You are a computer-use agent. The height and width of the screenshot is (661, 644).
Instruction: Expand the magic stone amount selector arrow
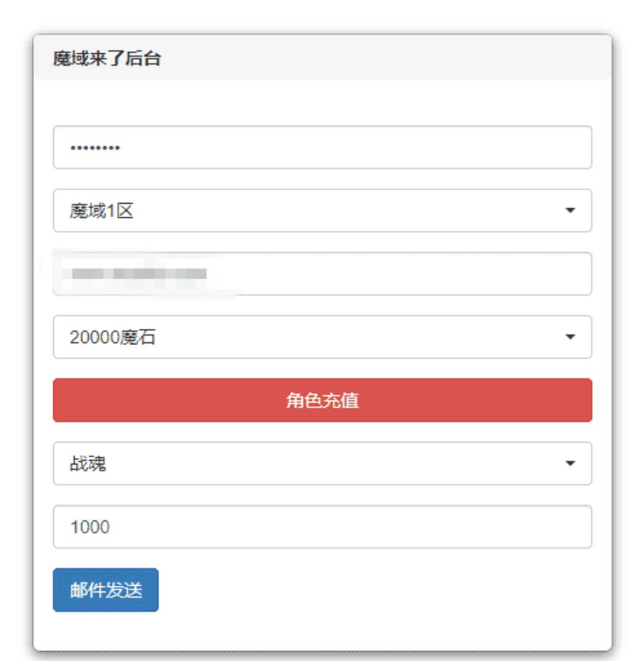pyautogui.click(x=571, y=337)
